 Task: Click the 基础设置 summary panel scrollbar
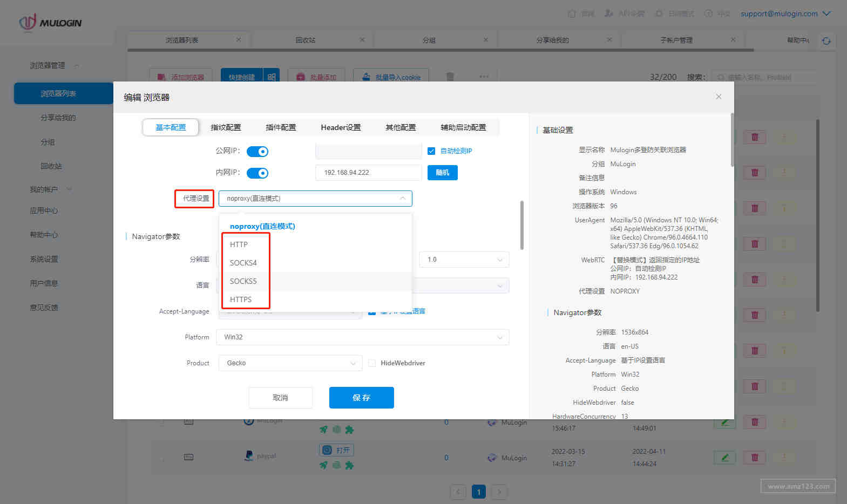click(x=732, y=140)
